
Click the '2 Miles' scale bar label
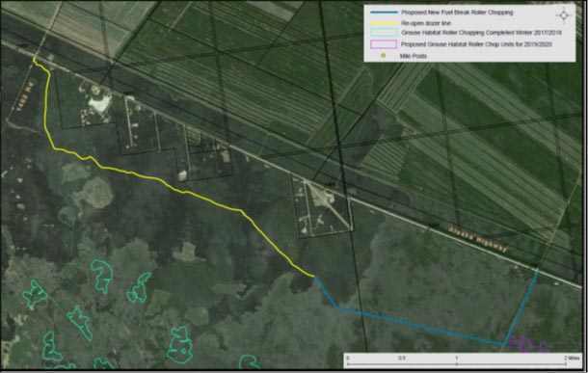[x=572, y=358]
